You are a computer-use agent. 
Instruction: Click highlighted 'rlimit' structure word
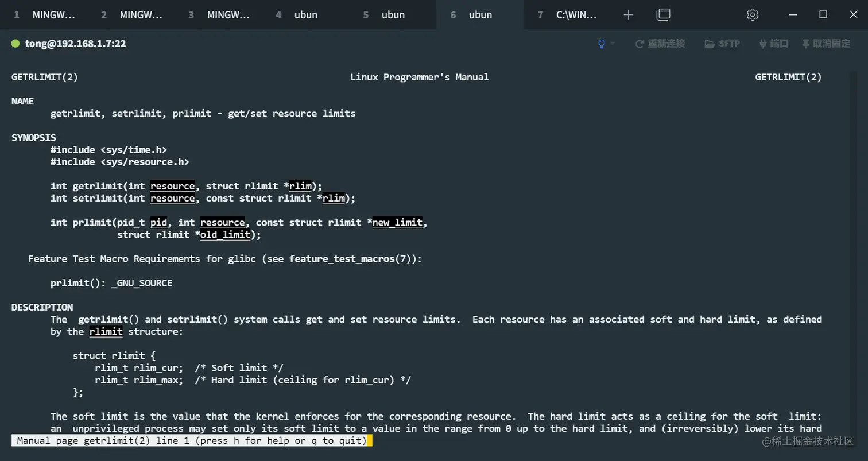coord(106,331)
